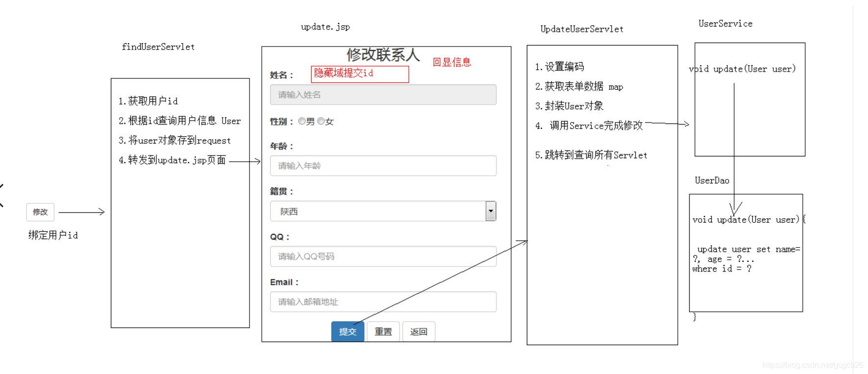Click step 1.设置编码

point(560,67)
